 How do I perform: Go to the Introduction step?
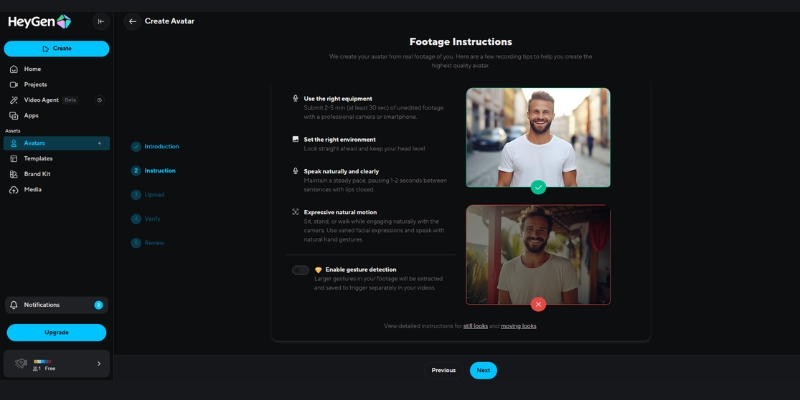click(155, 146)
